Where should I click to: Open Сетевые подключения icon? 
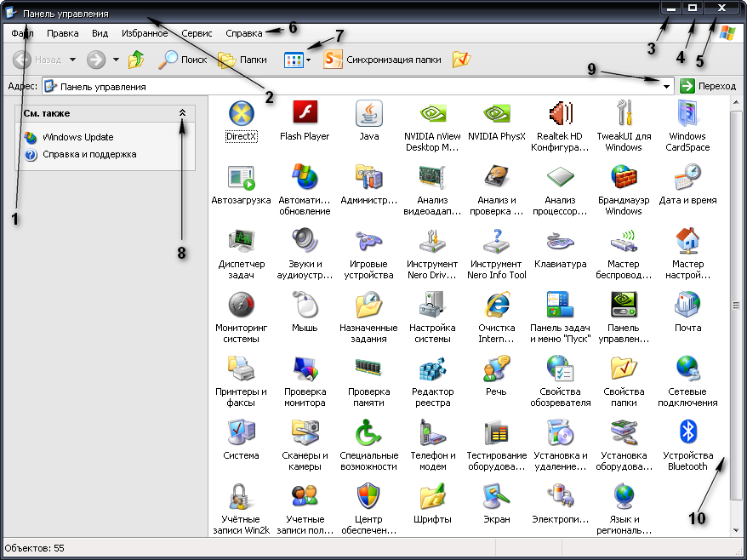coord(687,369)
